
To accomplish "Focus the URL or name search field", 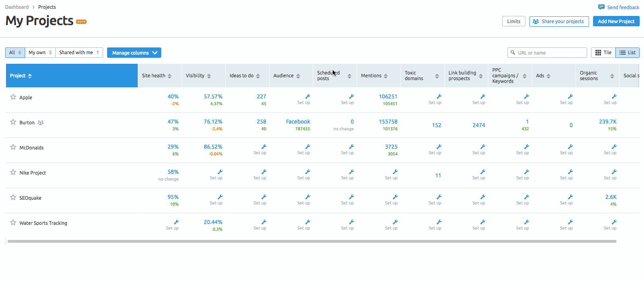I will click(547, 53).
